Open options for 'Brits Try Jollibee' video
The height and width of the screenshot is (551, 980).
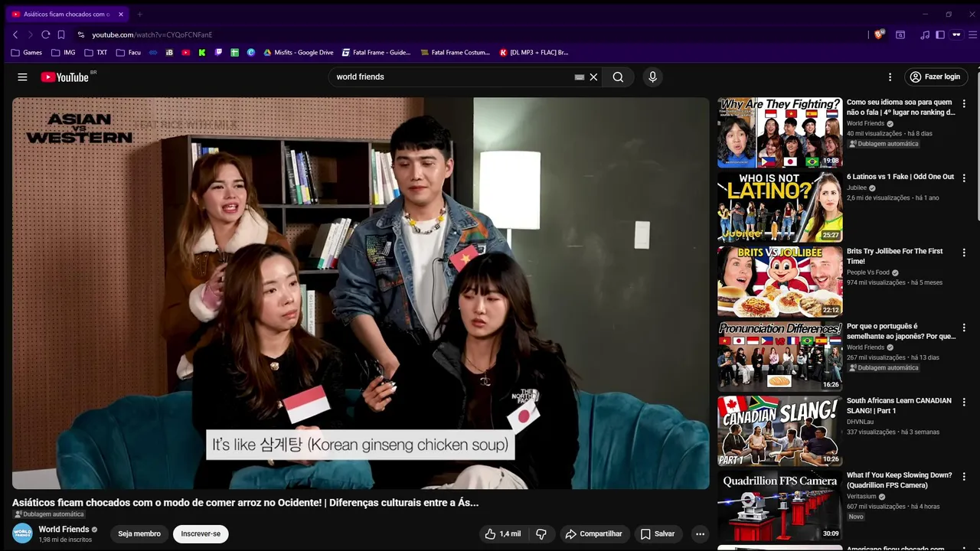tap(964, 253)
